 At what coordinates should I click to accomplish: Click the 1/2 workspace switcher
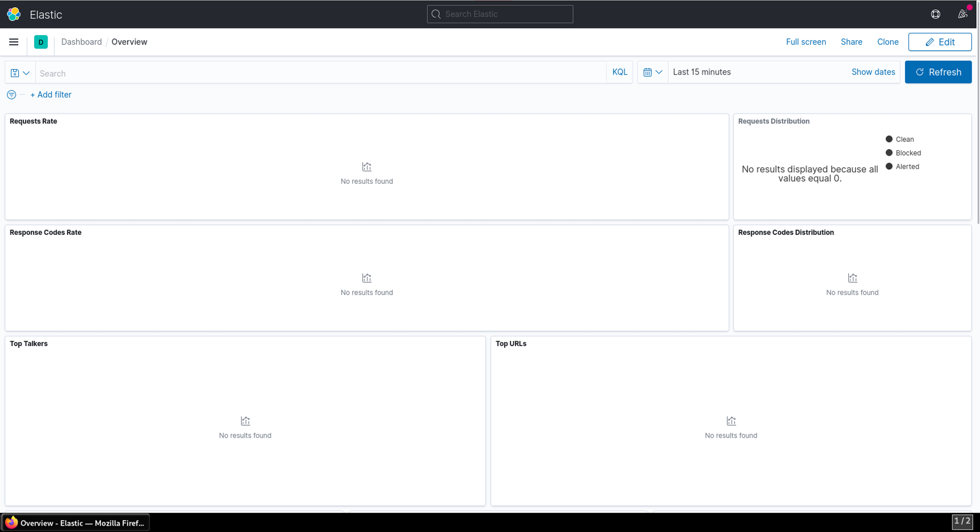pos(962,522)
